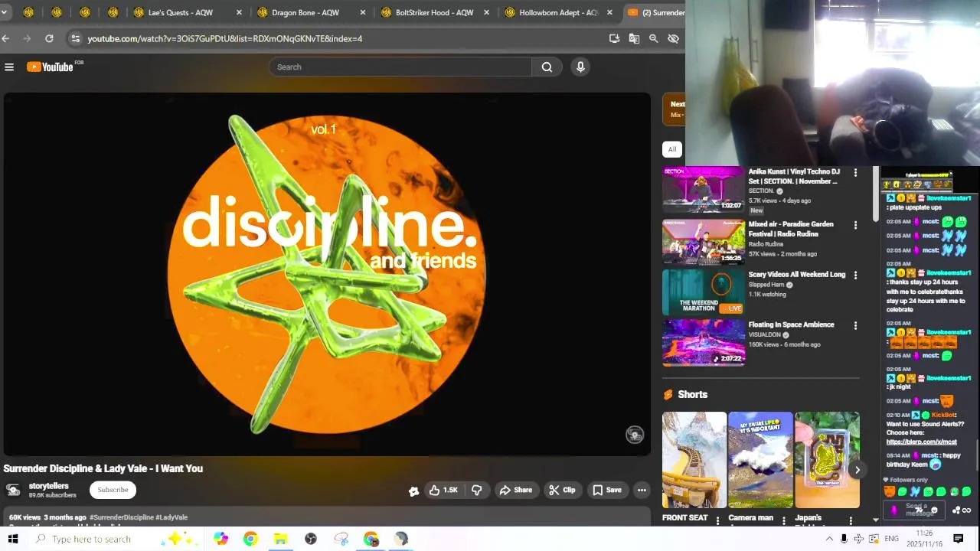Open the #LadyVale hashtag
The image size is (980, 551).
point(171,517)
